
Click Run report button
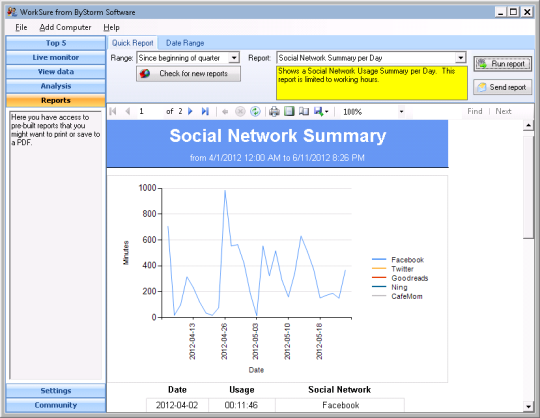[503, 64]
